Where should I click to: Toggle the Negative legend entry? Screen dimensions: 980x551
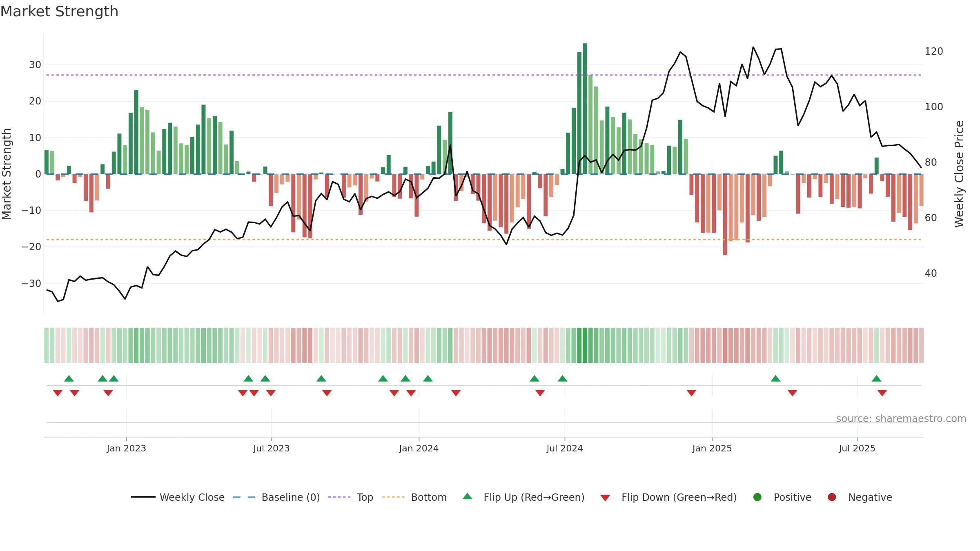click(x=860, y=497)
